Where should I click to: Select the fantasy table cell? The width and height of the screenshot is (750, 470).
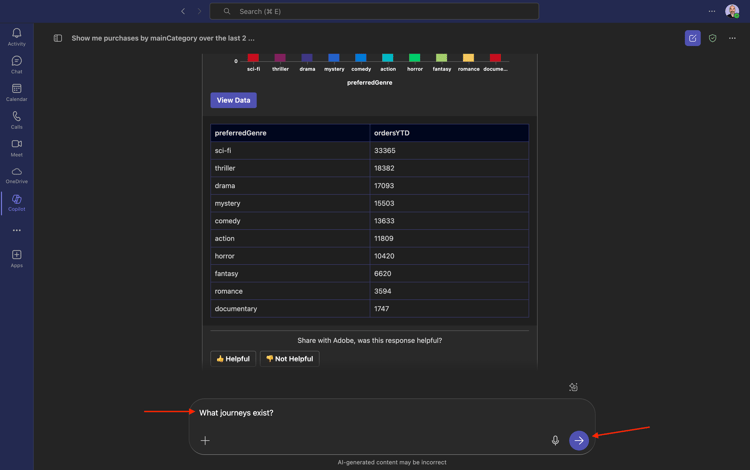[x=290, y=273]
